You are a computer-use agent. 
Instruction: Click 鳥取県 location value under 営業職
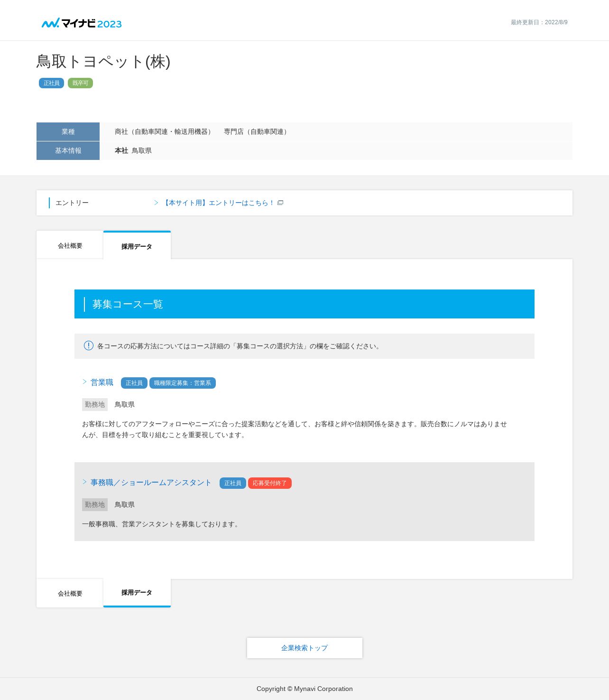pyautogui.click(x=125, y=404)
